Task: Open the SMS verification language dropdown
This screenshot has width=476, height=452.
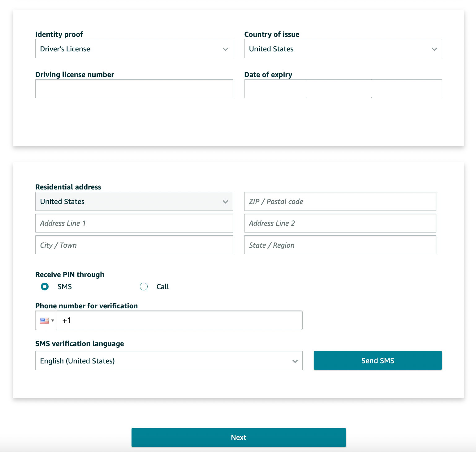Action: coord(169,361)
